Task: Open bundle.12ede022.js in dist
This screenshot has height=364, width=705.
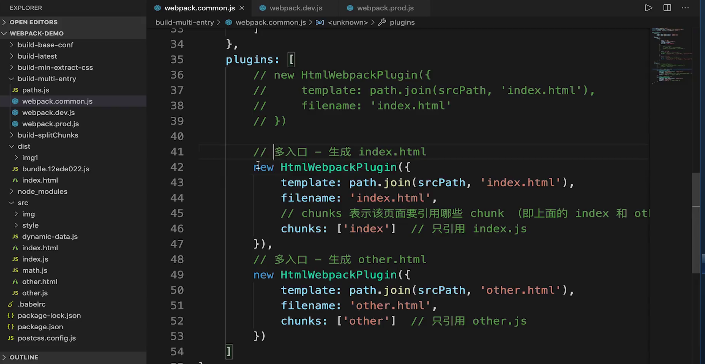Action: click(x=73, y=169)
